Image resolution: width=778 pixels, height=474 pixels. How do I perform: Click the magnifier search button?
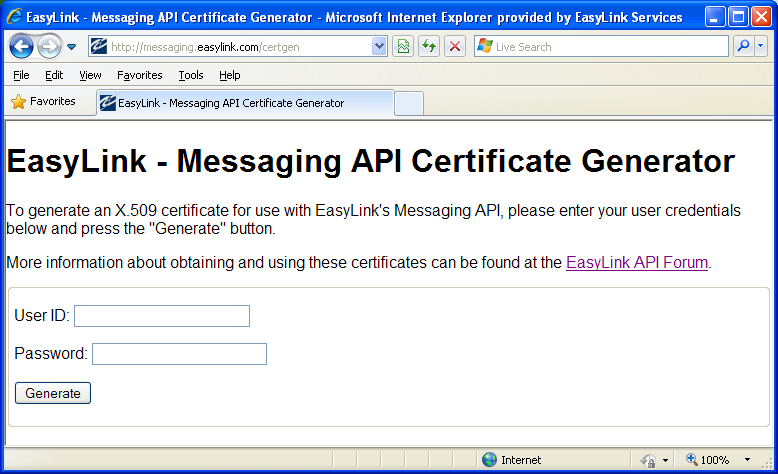click(x=743, y=47)
